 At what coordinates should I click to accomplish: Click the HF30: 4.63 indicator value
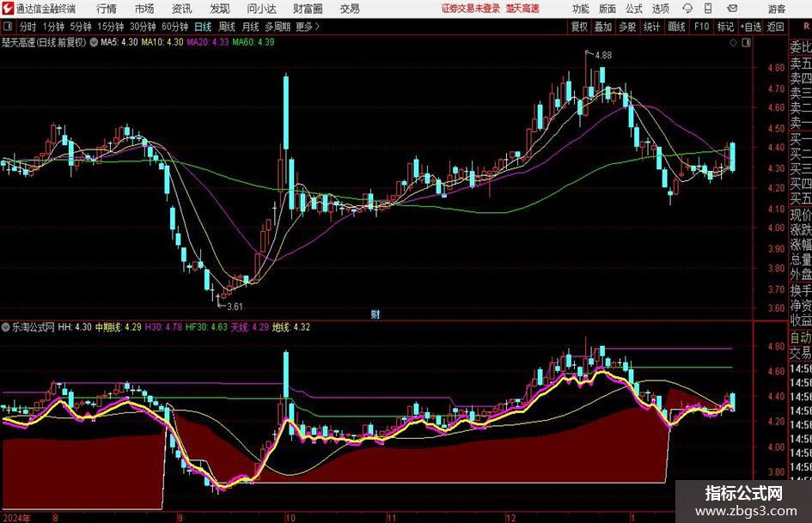click(206, 327)
